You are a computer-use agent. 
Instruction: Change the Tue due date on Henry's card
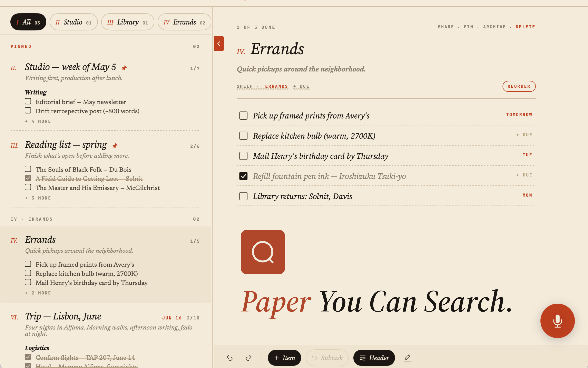click(x=527, y=155)
